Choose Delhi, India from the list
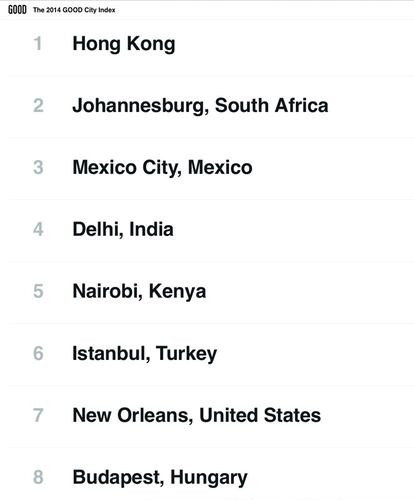 (x=123, y=229)
